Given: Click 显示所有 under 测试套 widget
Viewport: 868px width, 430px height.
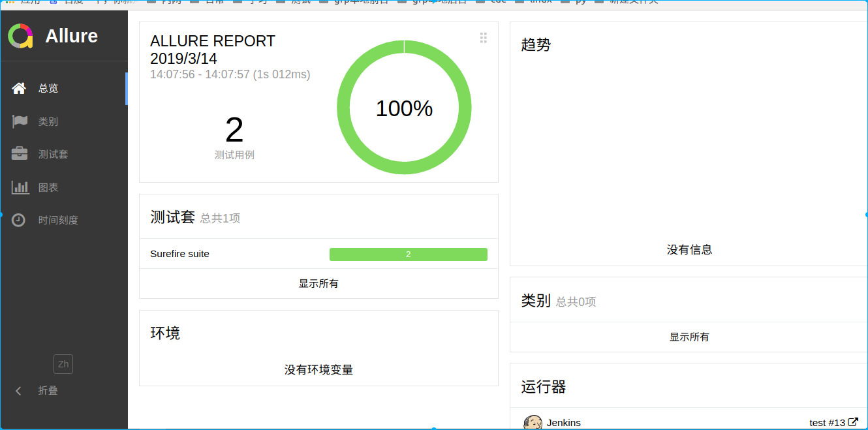Looking at the screenshot, I should (x=318, y=284).
